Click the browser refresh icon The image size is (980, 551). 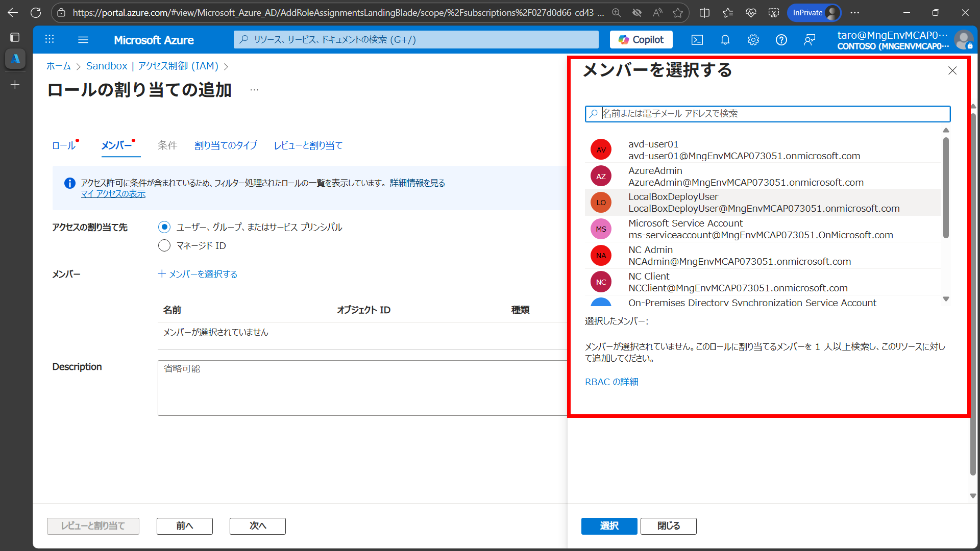pyautogui.click(x=36, y=13)
